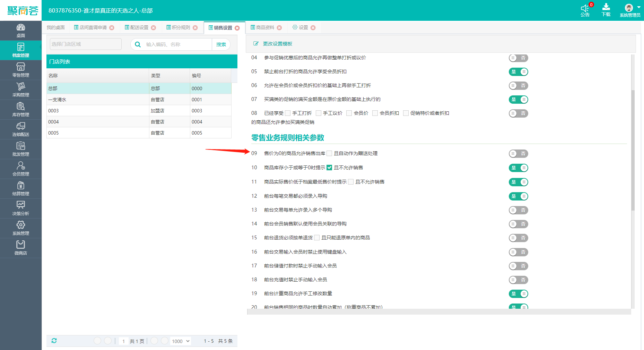The image size is (644, 350).
Task: Open 零售管理 module in sidebar
Action: (21, 70)
